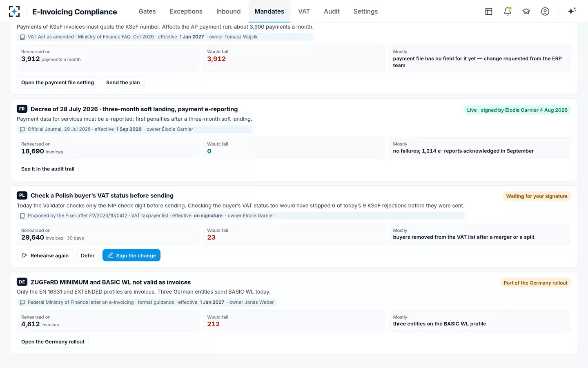Viewport: 588px width, 368px height.
Task: Switch to the Audit tab
Action: click(x=332, y=11)
